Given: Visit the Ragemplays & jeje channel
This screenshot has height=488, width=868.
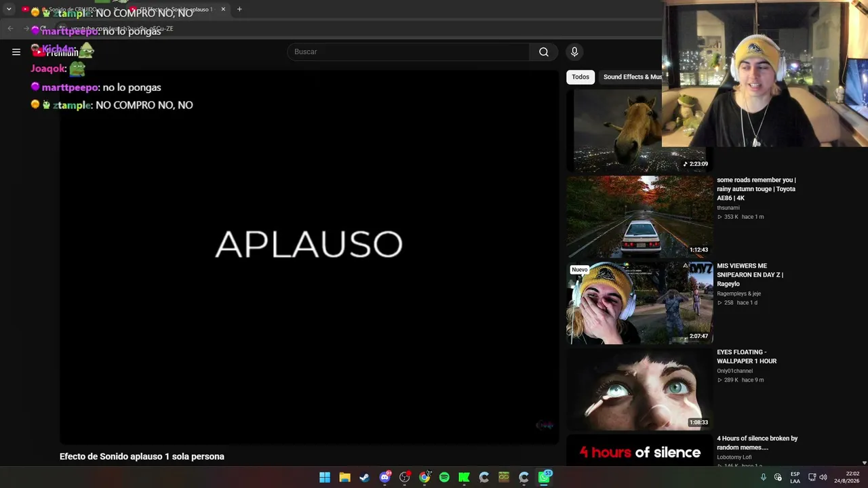Looking at the screenshot, I should click(x=738, y=294).
